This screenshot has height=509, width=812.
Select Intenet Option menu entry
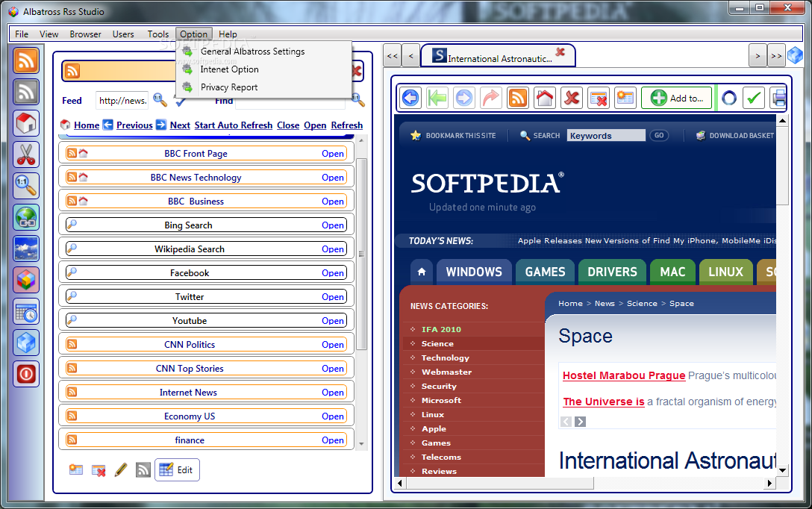[x=229, y=69]
